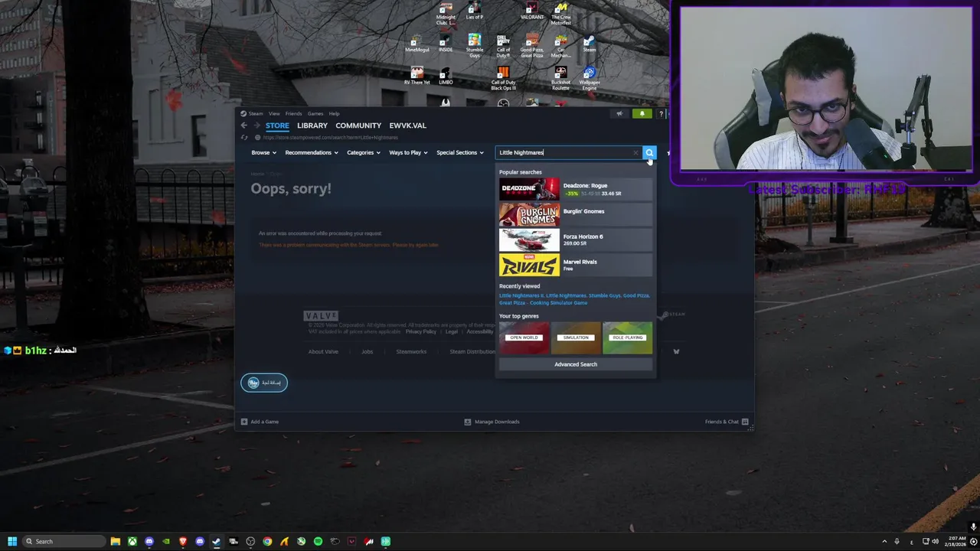Image resolution: width=980 pixels, height=551 pixels.
Task: Expand the Categories dropdown
Action: pos(364,152)
